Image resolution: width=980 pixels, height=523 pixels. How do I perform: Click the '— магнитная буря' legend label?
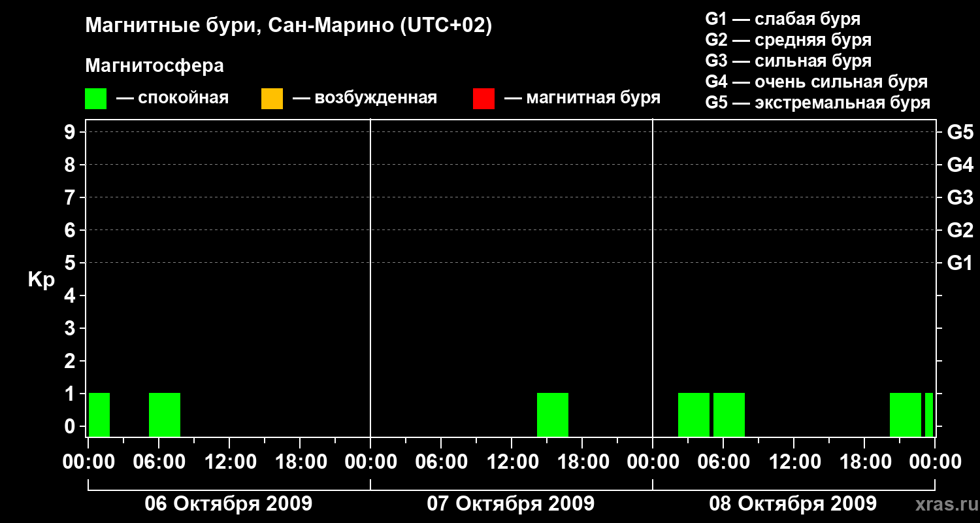pos(583,98)
